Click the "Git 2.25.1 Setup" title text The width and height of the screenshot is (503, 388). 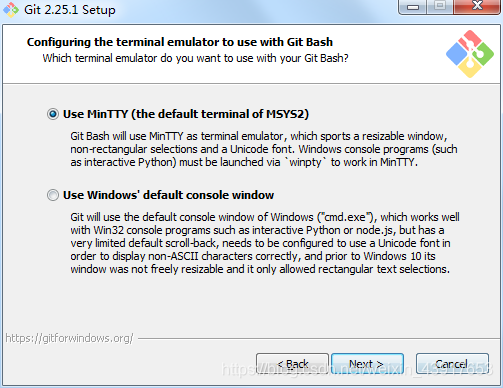coord(70,10)
